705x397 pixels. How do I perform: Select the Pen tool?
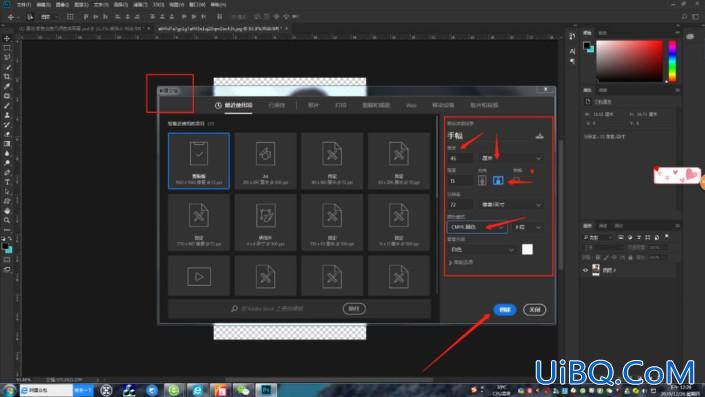click(7, 173)
